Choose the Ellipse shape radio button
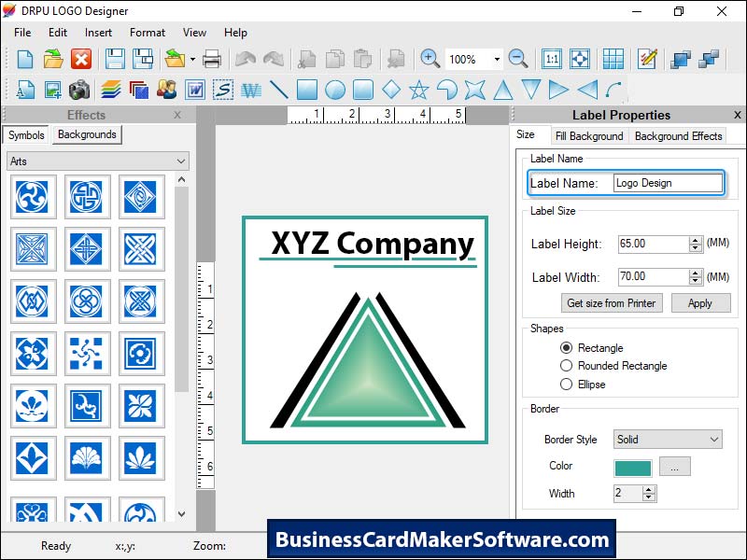The width and height of the screenshot is (747, 560). click(567, 384)
